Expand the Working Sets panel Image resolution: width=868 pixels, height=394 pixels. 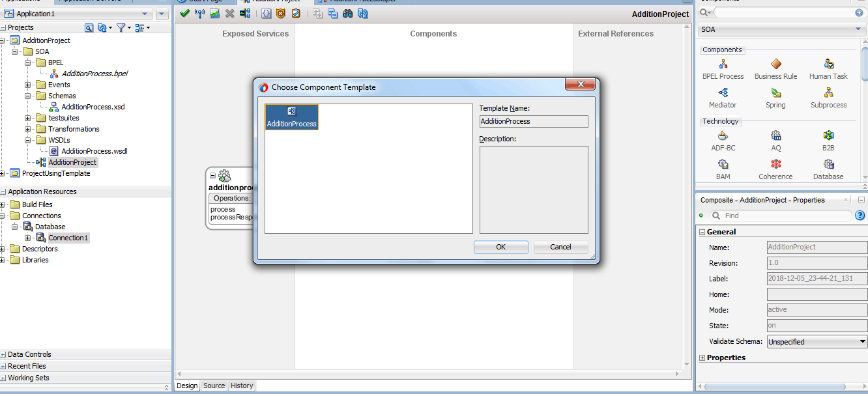pos(3,378)
